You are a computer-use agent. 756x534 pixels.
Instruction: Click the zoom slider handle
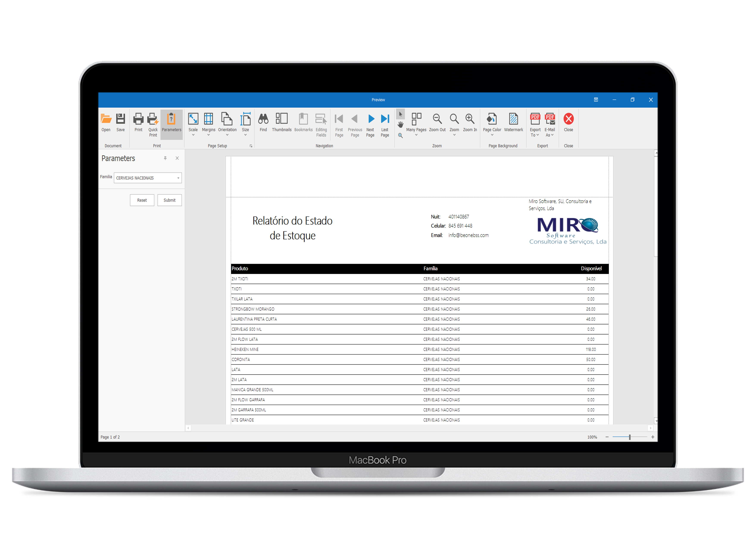629,437
